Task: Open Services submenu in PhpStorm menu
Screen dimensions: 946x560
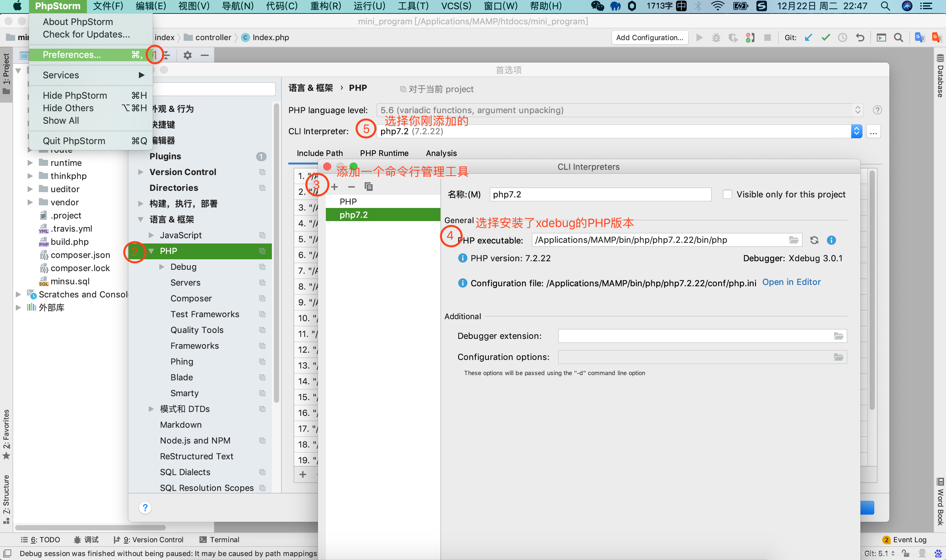Action: click(91, 75)
